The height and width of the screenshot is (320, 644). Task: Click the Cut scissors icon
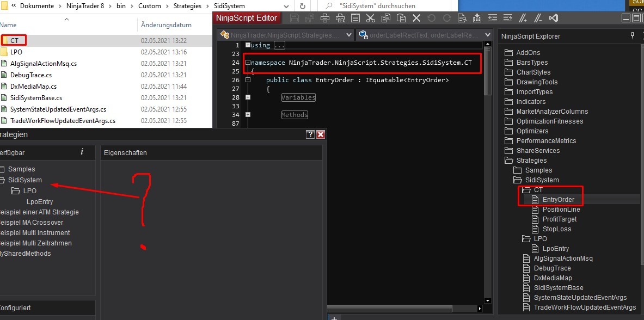(x=371, y=17)
